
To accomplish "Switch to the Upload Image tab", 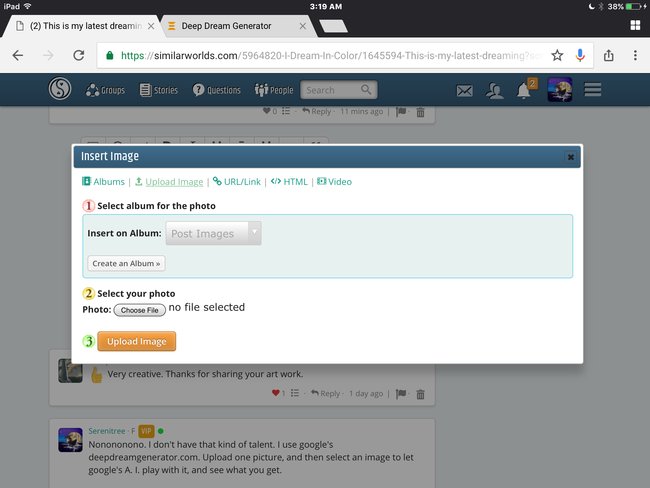I will tap(169, 182).
